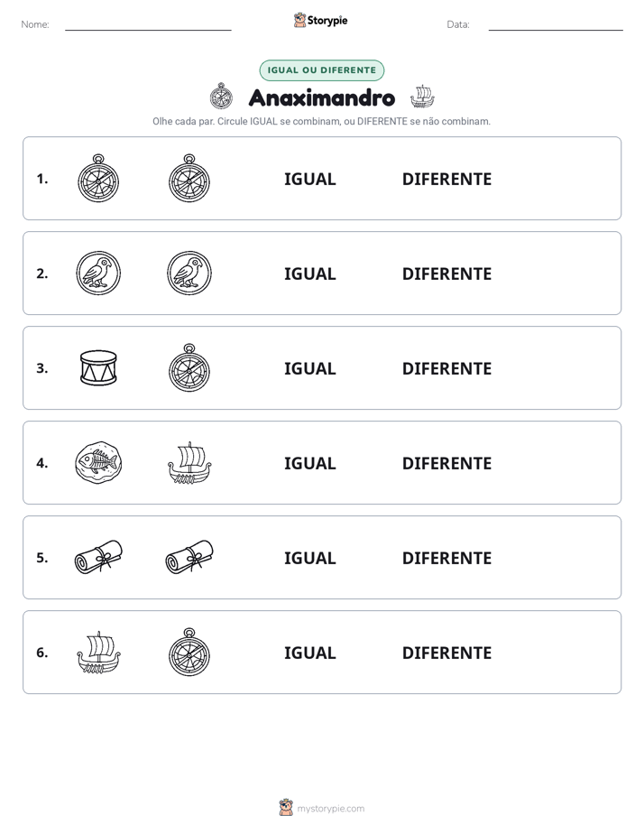Click the compass icon beside the Anaximandro title
Screen dimensions: 644x834
221,96
